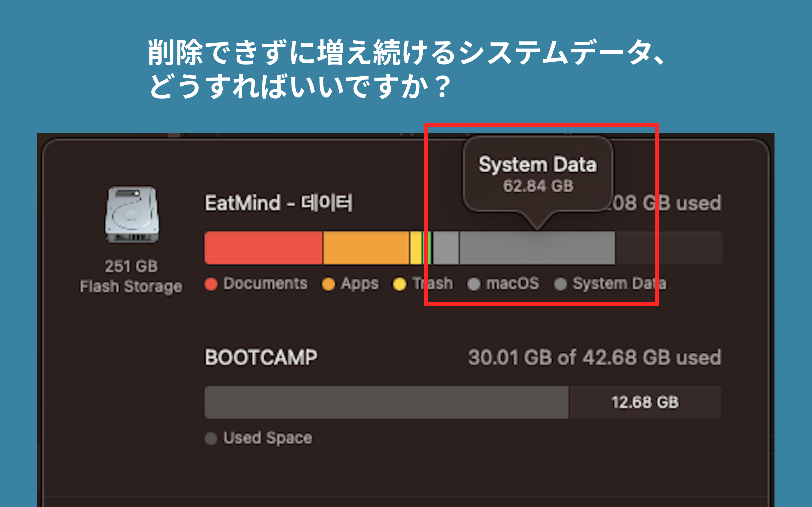This screenshot has width=812, height=507.
Task: Select the large System Data bar segment
Action: (x=537, y=248)
